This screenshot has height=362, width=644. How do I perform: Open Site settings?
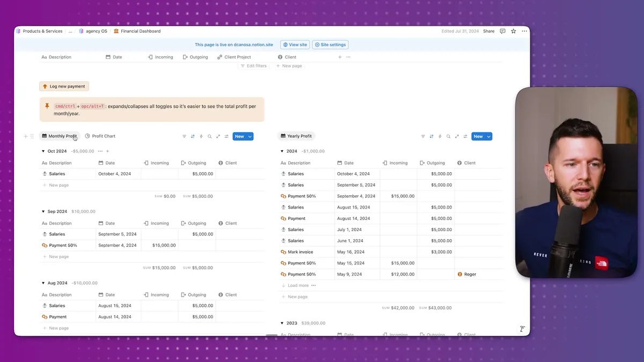(x=330, y=45)
